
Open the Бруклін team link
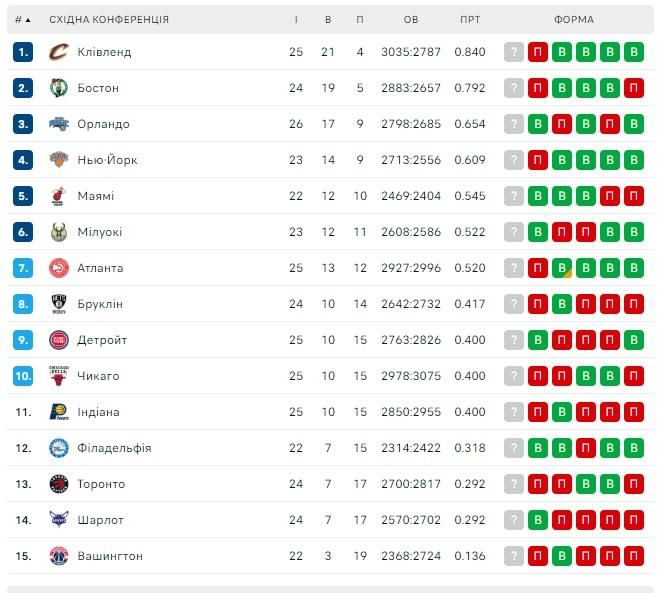100,304
